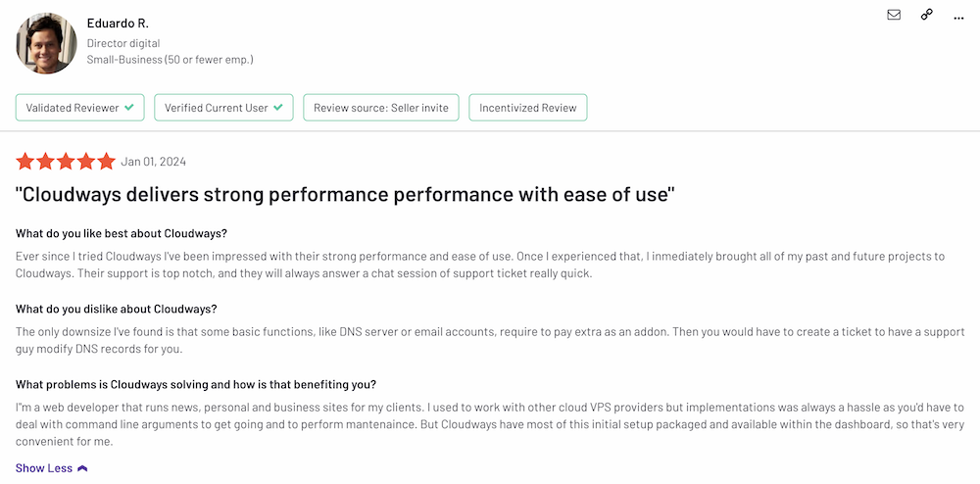Click the Jan 01, 2024 review date

click(153, 162)
